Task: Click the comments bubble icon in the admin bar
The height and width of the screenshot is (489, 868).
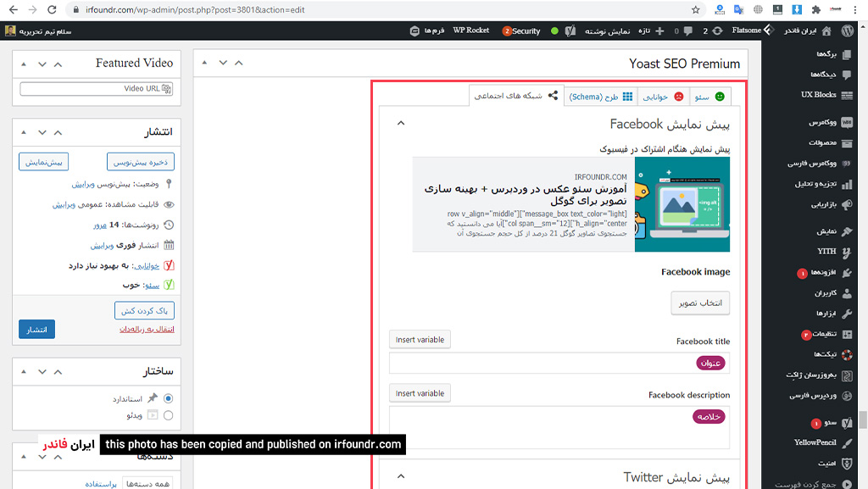Action: click(687, 31)
